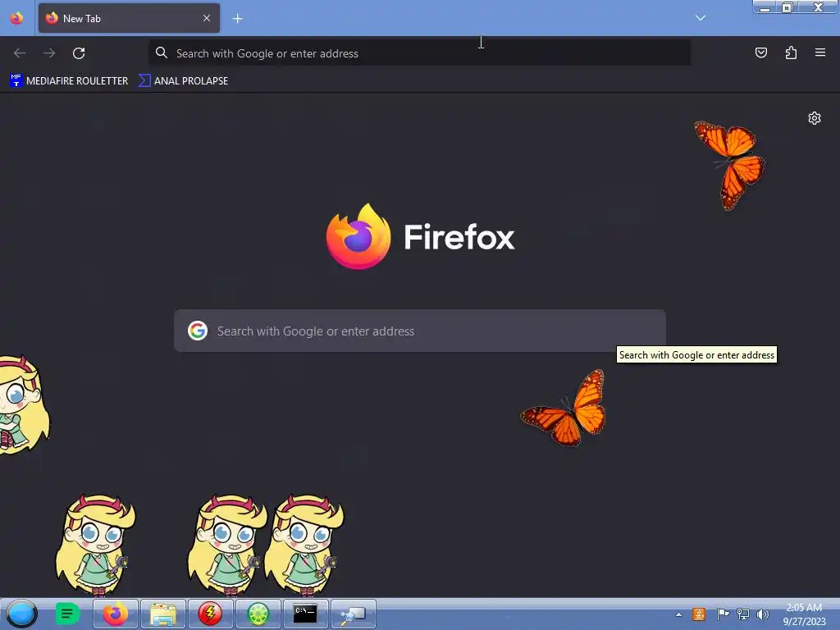Click the upper-right orange butterfly
840x630 pixels.
[730, 165]
